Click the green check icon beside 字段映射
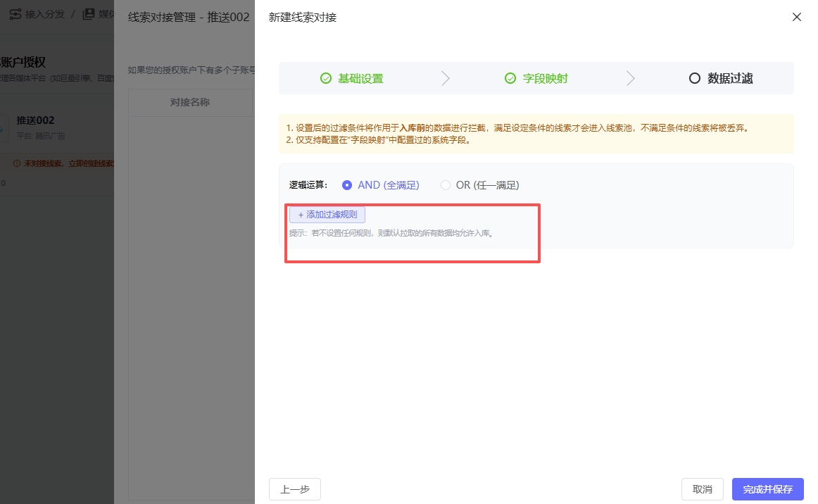 pyautogui.click(x=510, y=78)
